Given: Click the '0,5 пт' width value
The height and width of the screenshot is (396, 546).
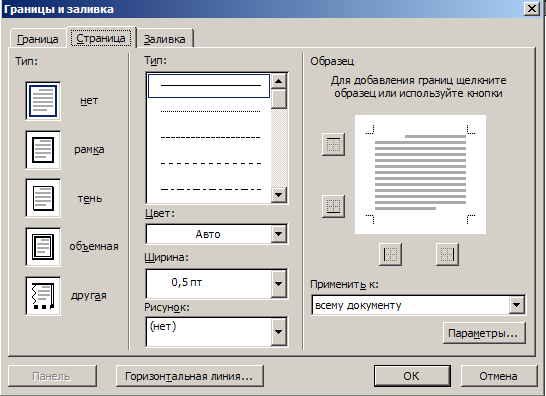Looking at the screenshot, I should (187, 282).
